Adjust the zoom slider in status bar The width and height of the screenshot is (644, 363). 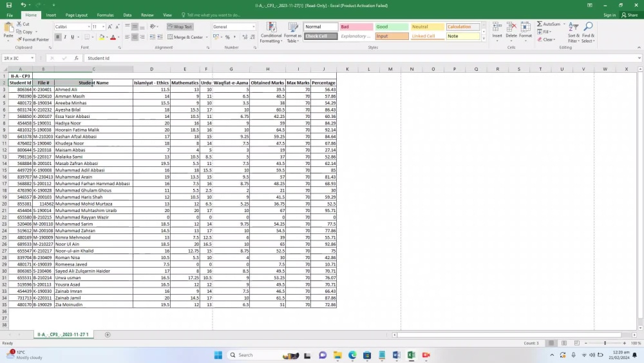click(x=605, y=343)
